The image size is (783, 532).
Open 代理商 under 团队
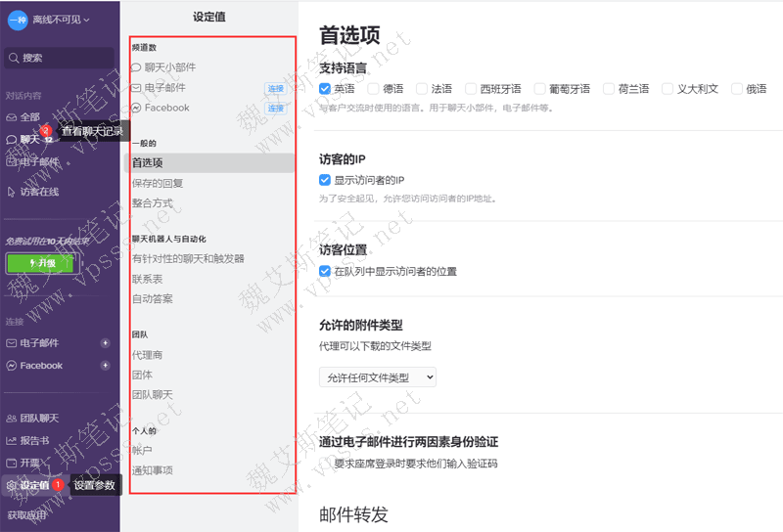148,355
